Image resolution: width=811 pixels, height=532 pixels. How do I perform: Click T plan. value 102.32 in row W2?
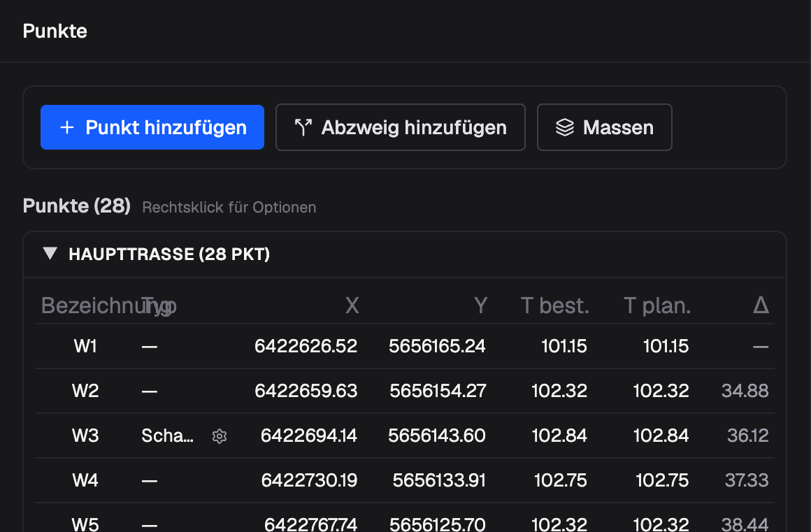tap(661, 390)
